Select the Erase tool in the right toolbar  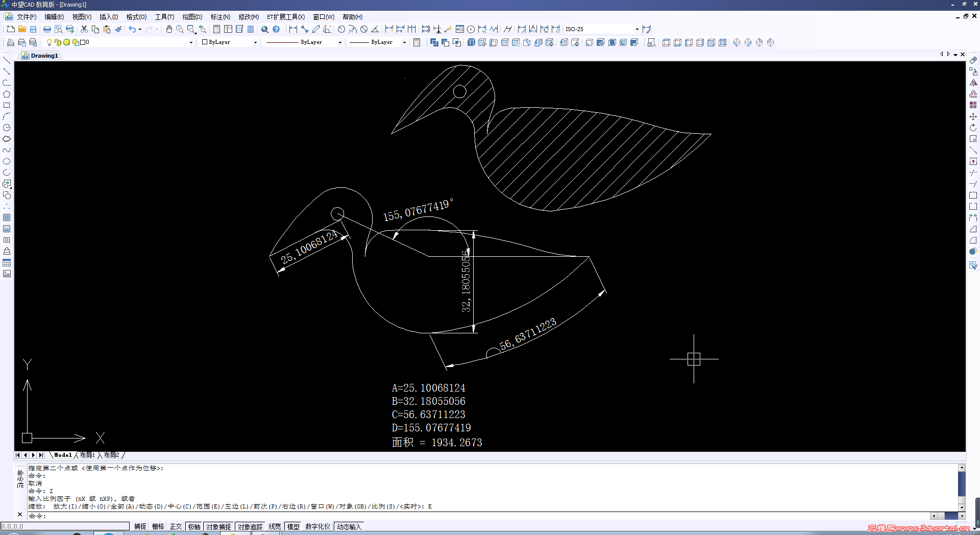[x=973, y=60]
